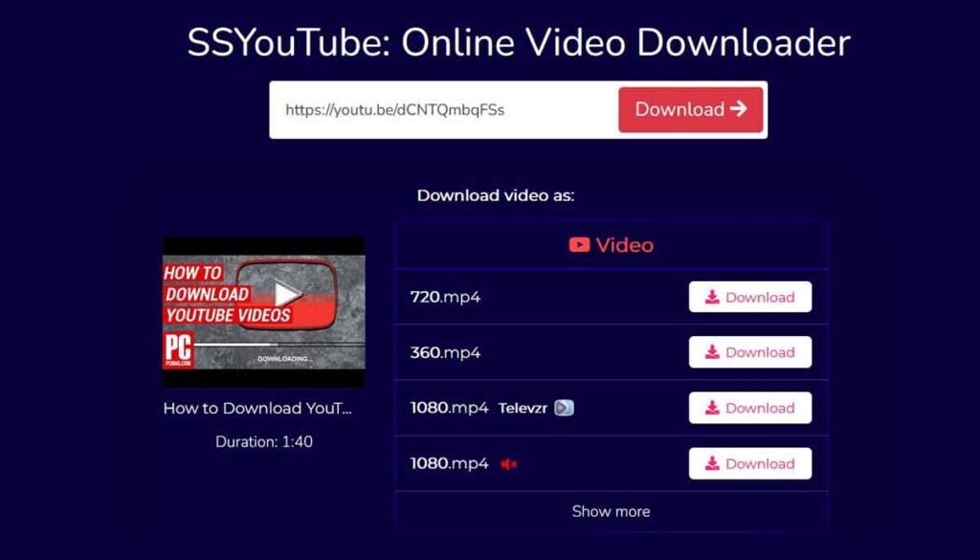Expand the list with Show more

point(610,511)
